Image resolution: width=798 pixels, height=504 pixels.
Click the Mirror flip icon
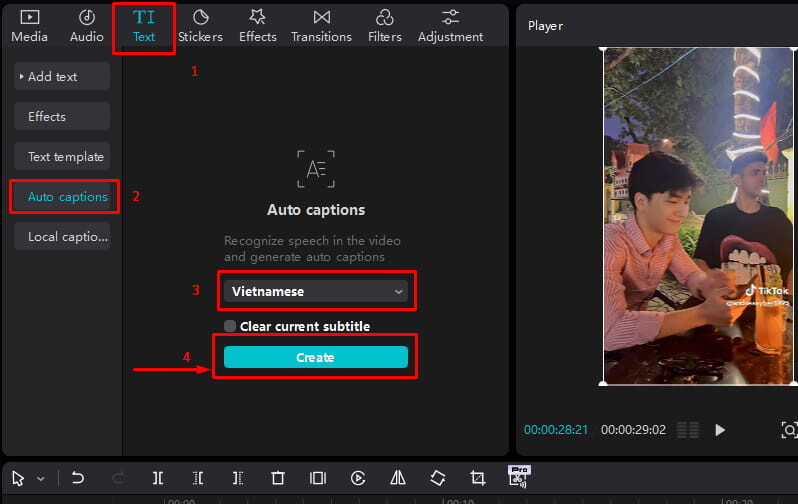[x=397, y=478]
